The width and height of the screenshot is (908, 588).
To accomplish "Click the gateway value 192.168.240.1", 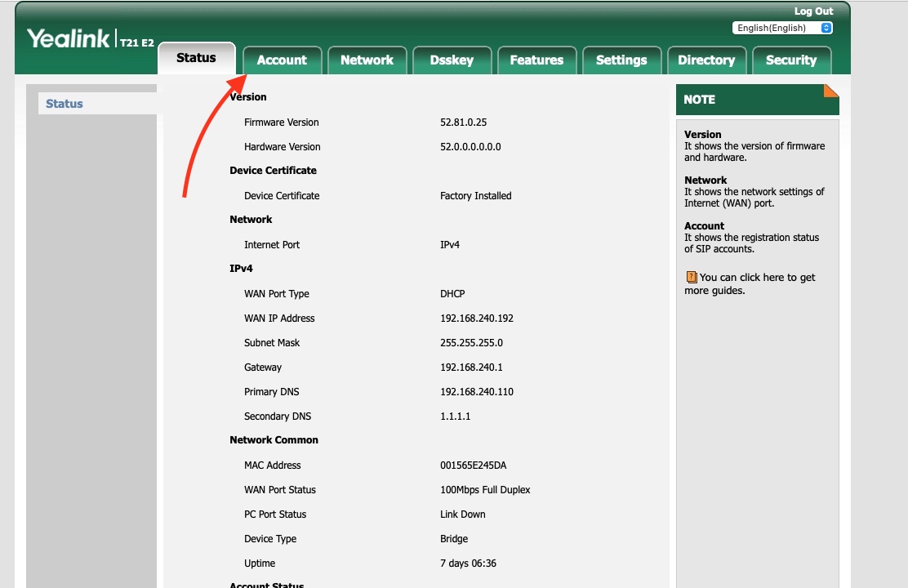I will 471,367.
